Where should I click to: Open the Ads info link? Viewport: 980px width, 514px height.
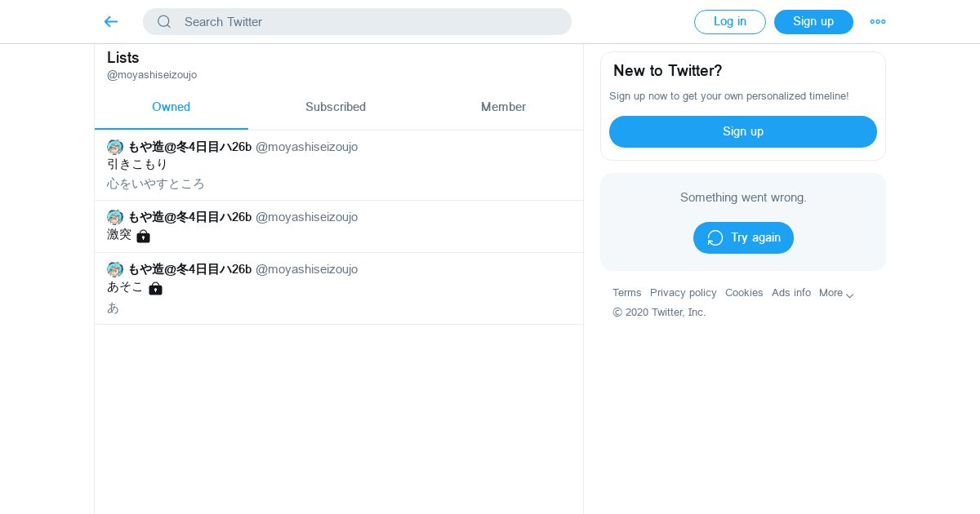[x=791, y=293]
